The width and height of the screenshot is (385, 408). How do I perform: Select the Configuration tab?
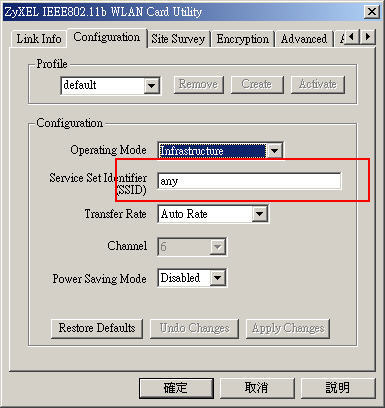click(x=107, y=37)
